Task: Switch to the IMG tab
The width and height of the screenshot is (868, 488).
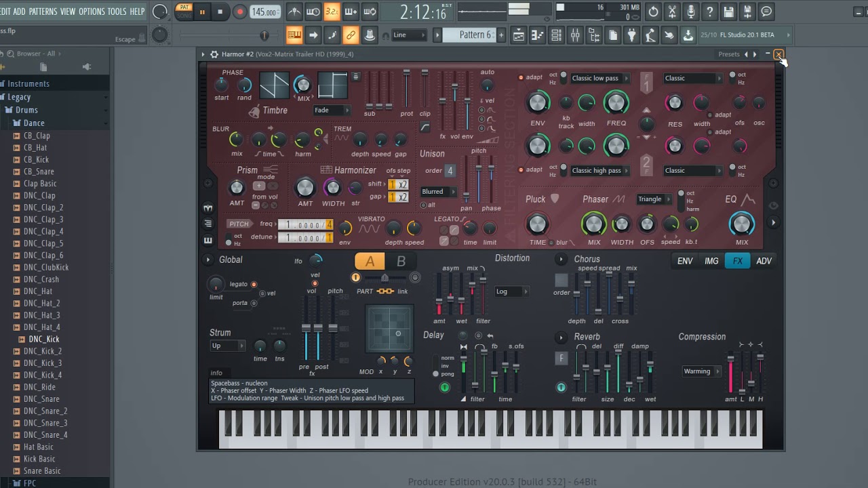Action: coord(711,261)
